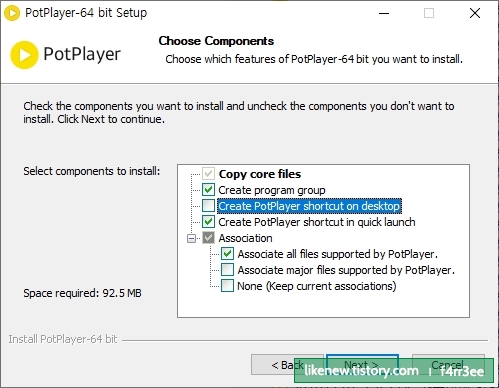This screenshot has width=499, height=388.
Task: Go back with the Back button
Action: pyautogui.click(x=287, y=365)
